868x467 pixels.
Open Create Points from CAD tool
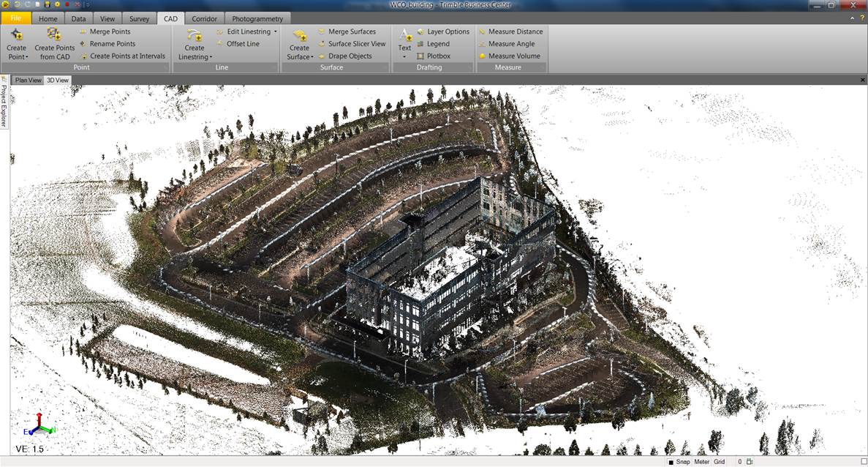coord(53,44)
